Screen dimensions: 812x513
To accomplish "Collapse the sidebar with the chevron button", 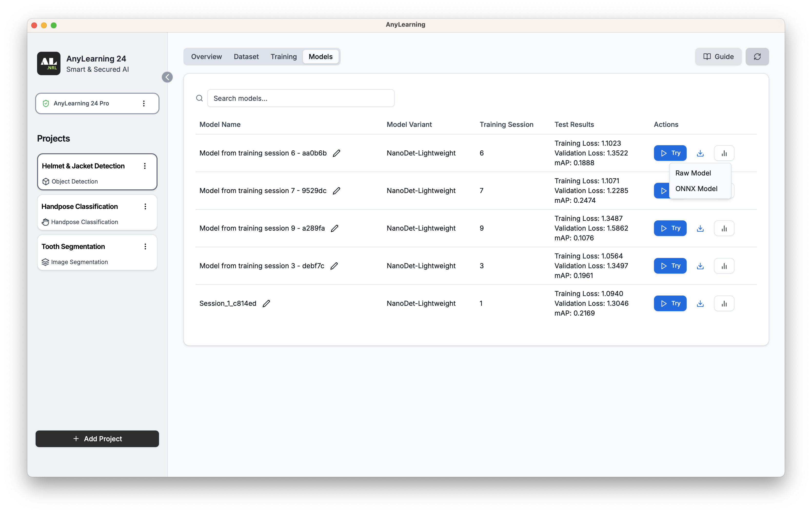I will [x=167, y=77].
